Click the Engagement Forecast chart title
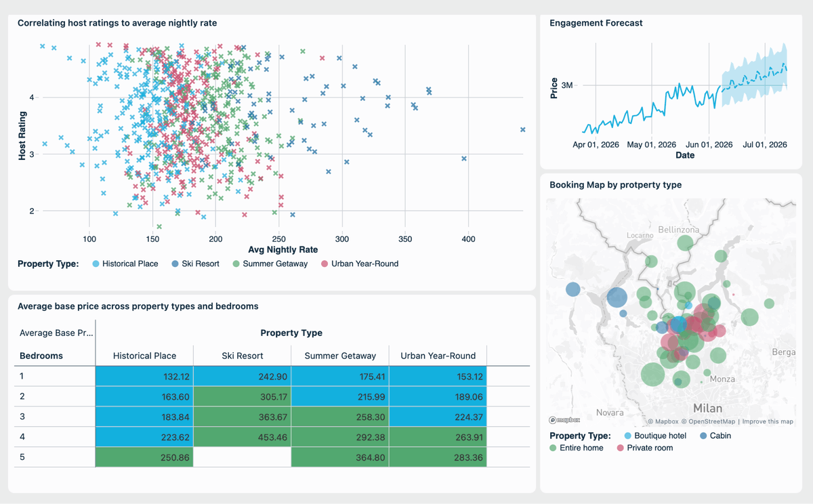Viewport: 813px width, 504px height. pos(596,23)
